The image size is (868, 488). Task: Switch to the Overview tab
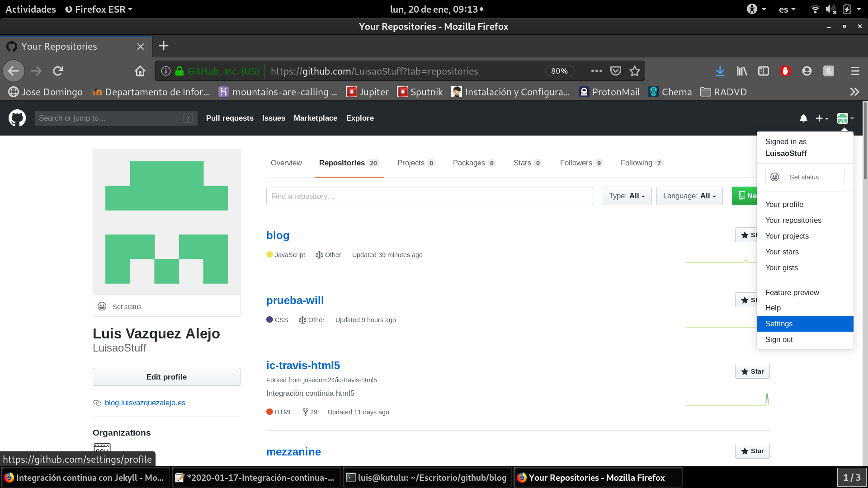[286, 163]
